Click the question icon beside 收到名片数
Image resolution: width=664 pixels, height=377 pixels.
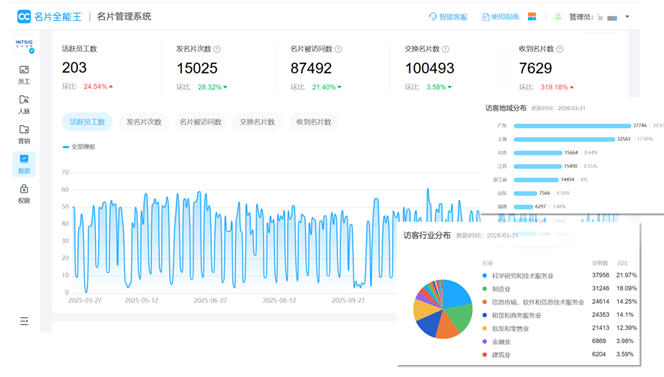point(560,49)
